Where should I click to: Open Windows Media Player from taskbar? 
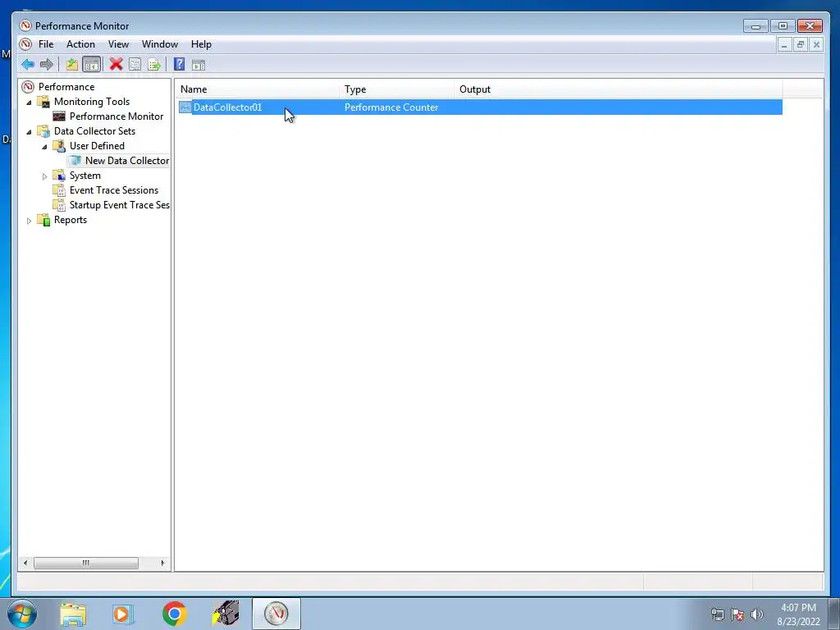click(123, 614)
